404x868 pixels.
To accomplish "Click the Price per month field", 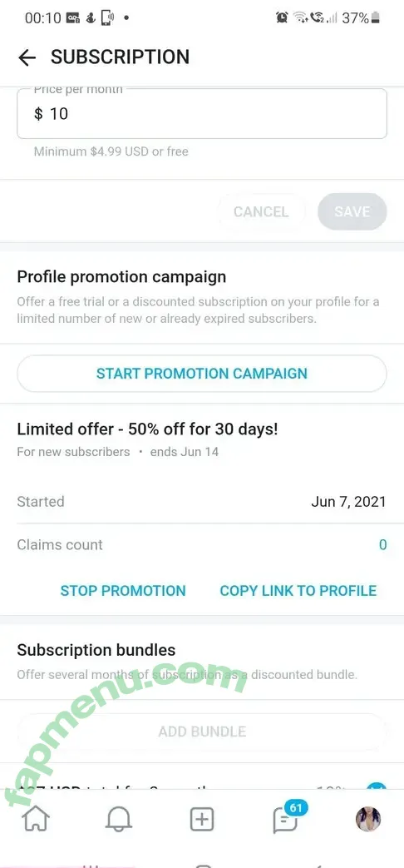I will point(202,113).
